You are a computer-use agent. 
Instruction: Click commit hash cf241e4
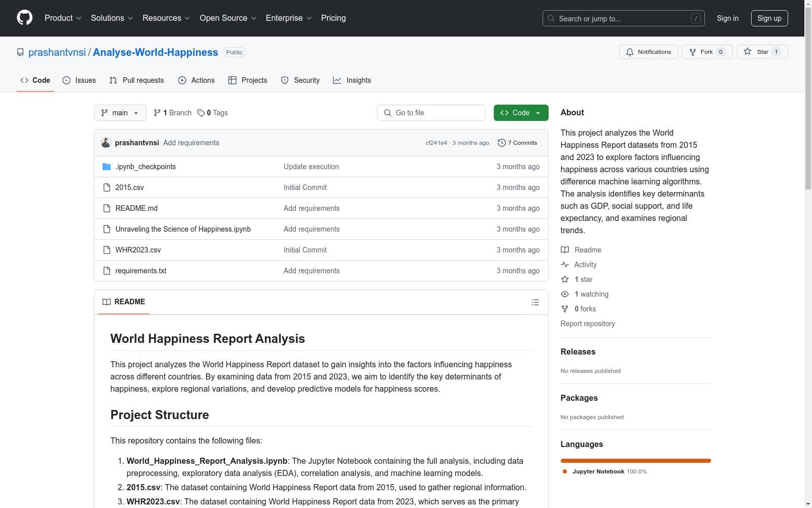(x=436, y=143)
